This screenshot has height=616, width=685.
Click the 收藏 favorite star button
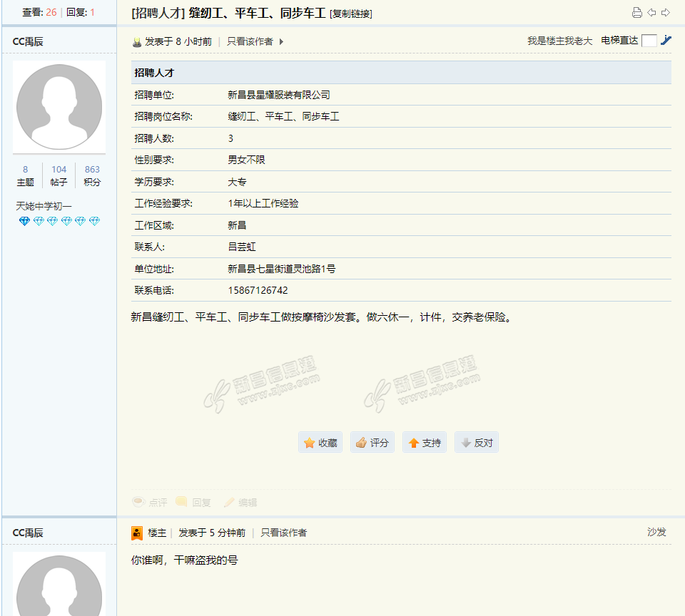(320, 443)
